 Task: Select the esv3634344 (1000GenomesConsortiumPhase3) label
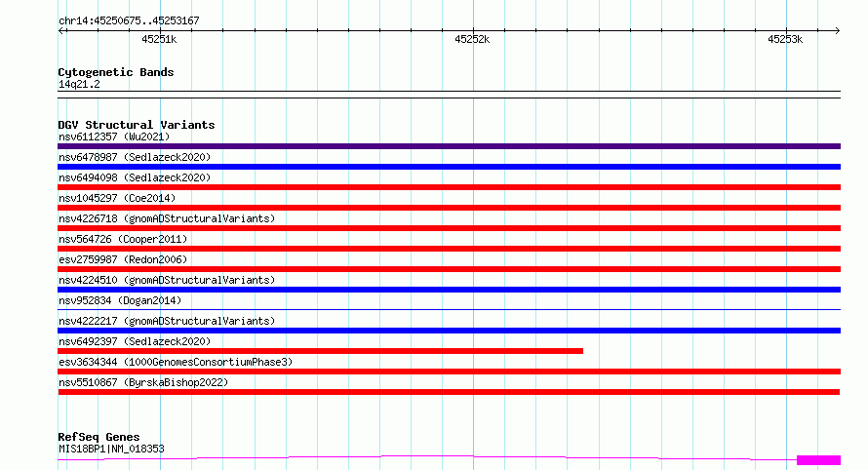pos(176,362)
